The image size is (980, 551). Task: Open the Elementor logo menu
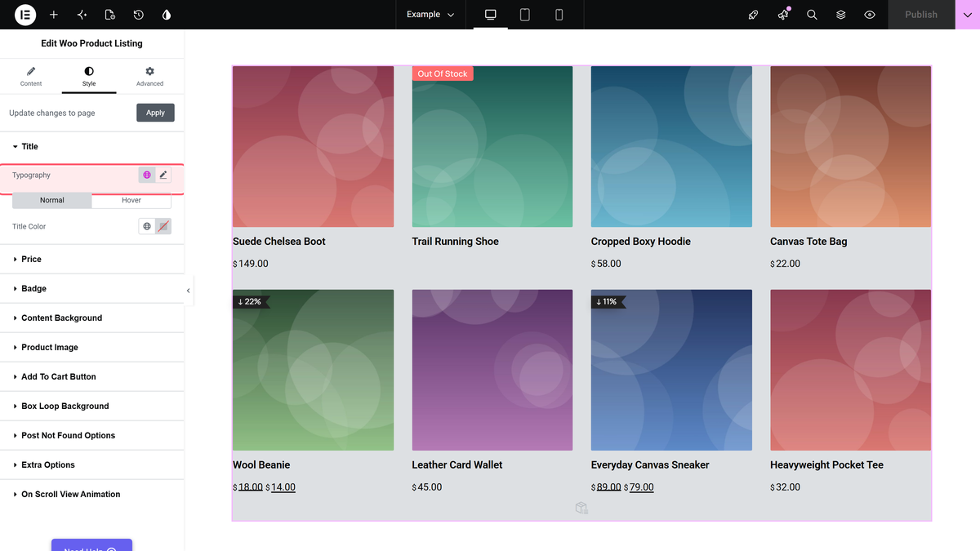click(25, 15)
